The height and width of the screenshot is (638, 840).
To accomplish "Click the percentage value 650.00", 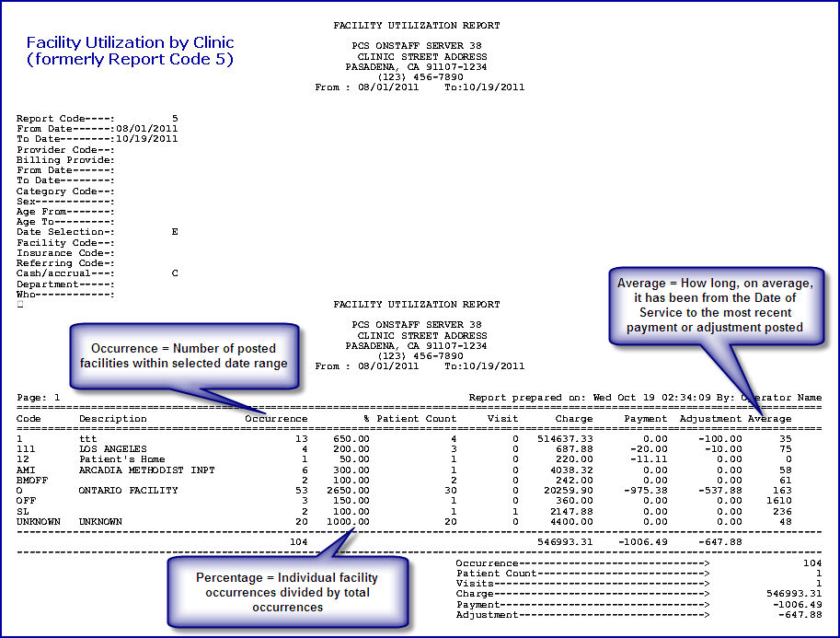I will [x=351, y=439].
